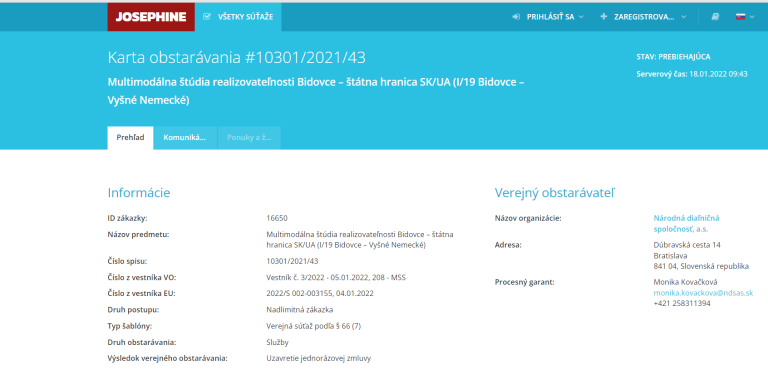Expand the ZAREGISTROVA... dropdown
This screenshot has height=369, width=768.
643,17
